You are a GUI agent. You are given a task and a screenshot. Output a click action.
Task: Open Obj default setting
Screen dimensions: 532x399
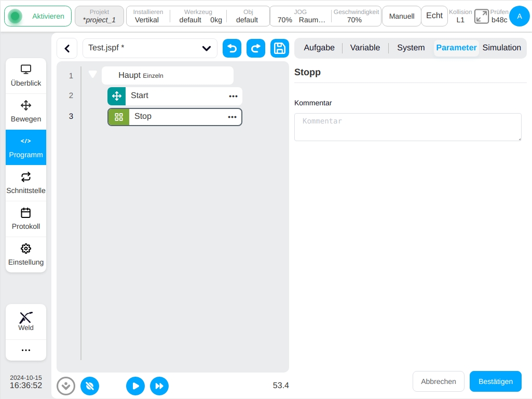[x=248, y=16]
